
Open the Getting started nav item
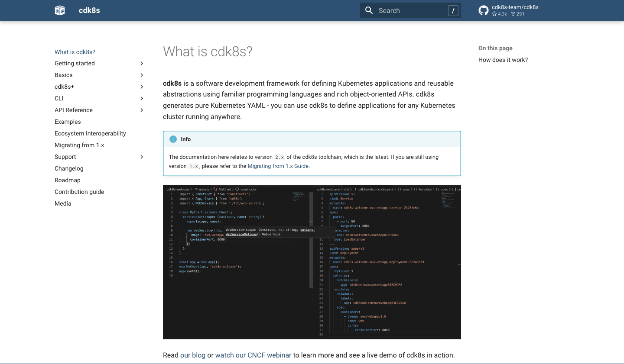coord(75,63)
